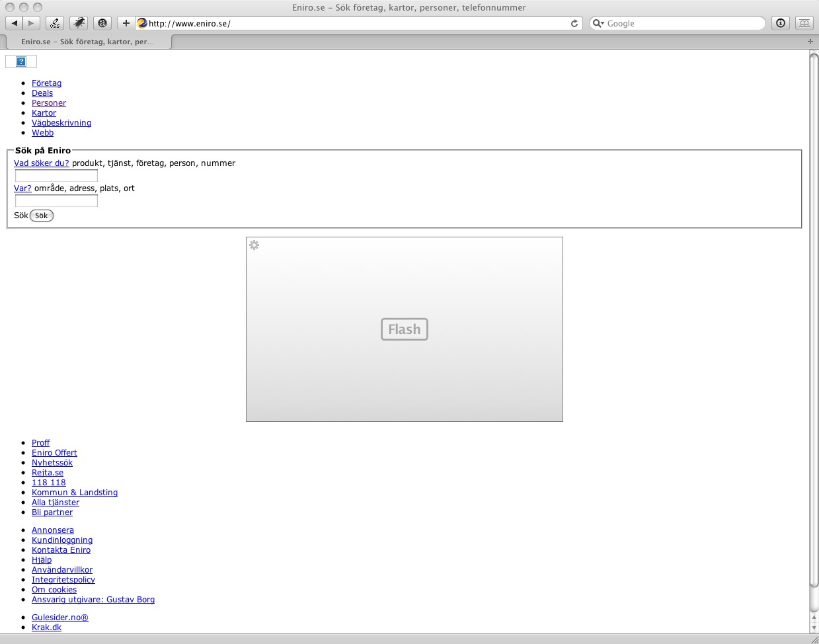Screen dimensions: 819x644
Task: Go back using the back arrow button
Action: (x=15, y=23)
